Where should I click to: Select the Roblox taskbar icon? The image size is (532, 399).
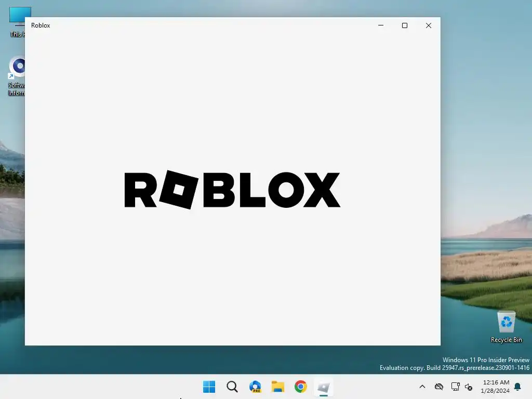pyautogui.click(x=324, y=387)
